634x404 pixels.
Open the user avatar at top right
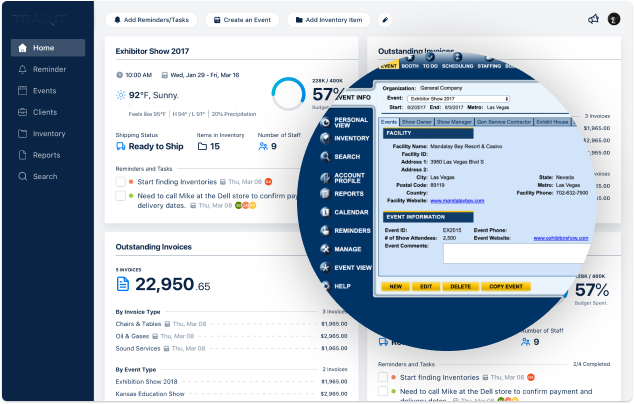point(614,19)
